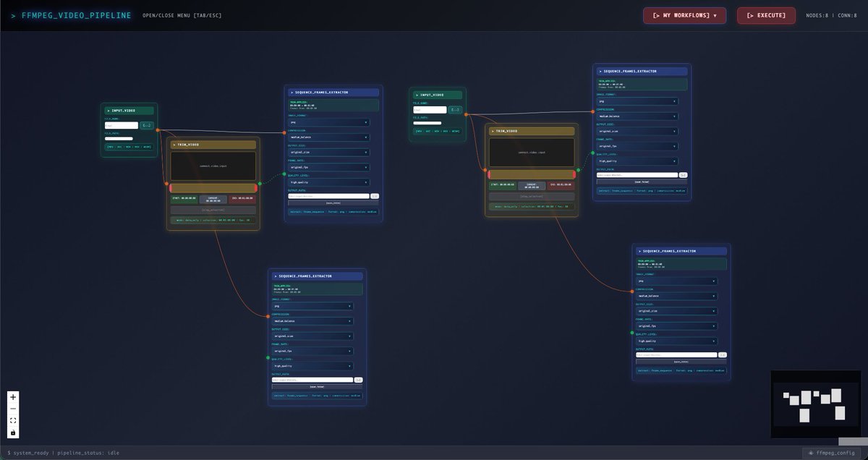
Task: Click save_trim button in bottom-right extractor
Action: [681, 362]
